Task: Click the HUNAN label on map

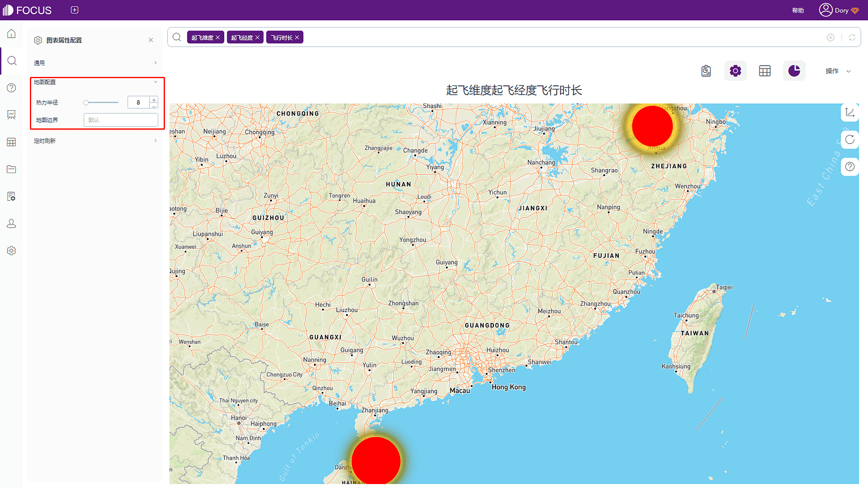Action: 398,184
